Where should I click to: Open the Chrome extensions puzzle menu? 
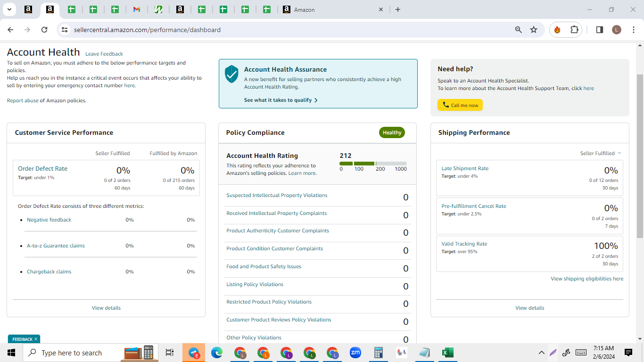(574, 30)
